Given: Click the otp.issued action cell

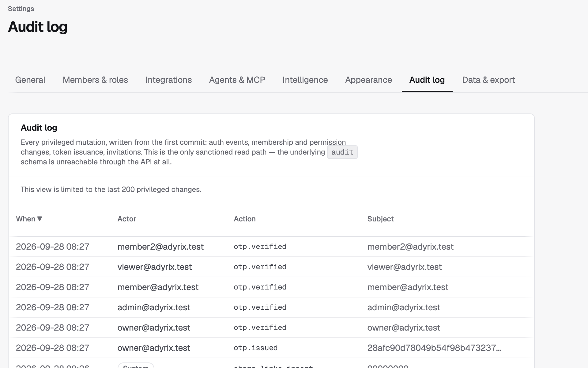Looking at the screenshot, I should coord(256,348).
